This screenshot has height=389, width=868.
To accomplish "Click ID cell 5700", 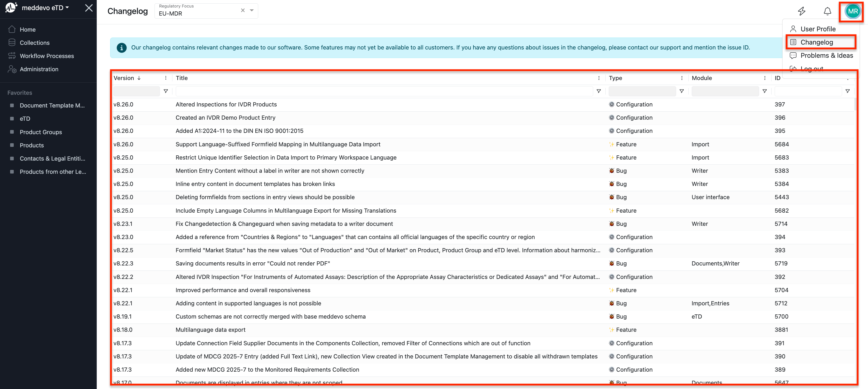I will [x=781, y=317].
